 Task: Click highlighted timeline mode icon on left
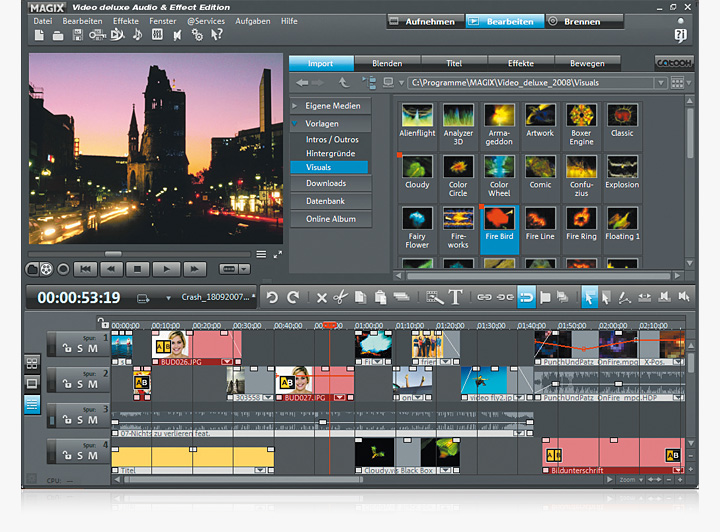[32, 404]
